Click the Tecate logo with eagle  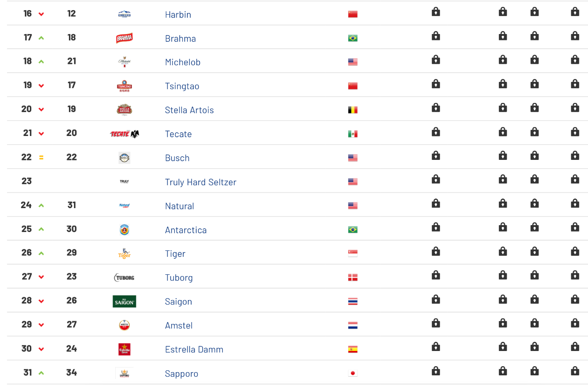pyautogui.click(x=124, y=134)
